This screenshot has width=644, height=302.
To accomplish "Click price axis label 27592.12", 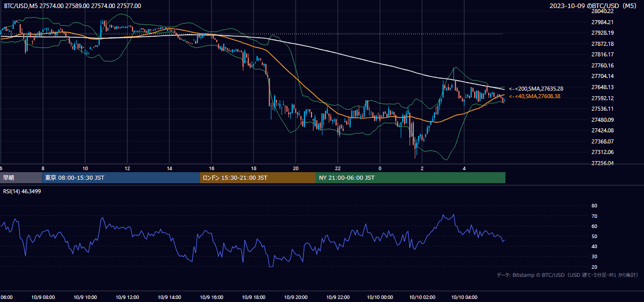I will tap(602, 98).
